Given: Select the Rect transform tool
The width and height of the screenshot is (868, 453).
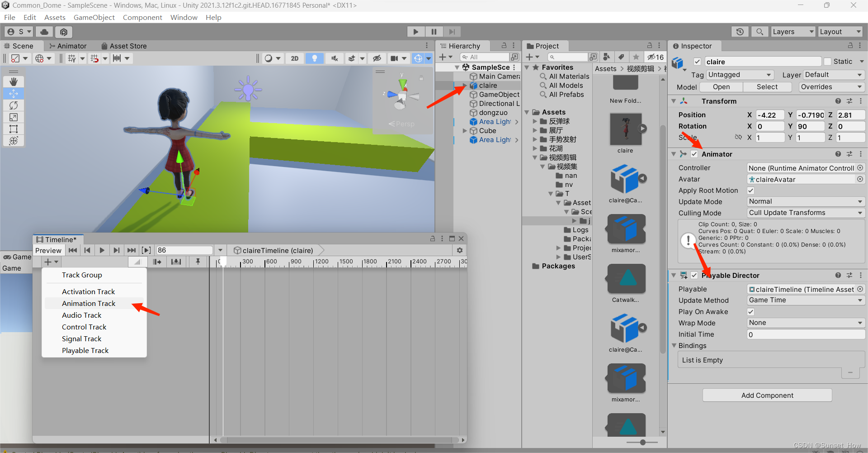Looking at the screenshot, I should click(14, 129).
